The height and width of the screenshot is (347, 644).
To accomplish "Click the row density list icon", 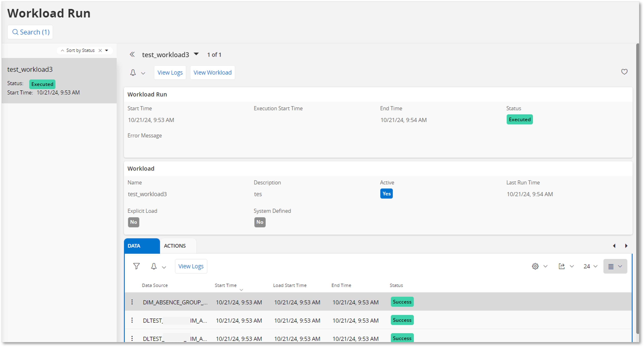I will pyautogui.click(x=612, y=266).
